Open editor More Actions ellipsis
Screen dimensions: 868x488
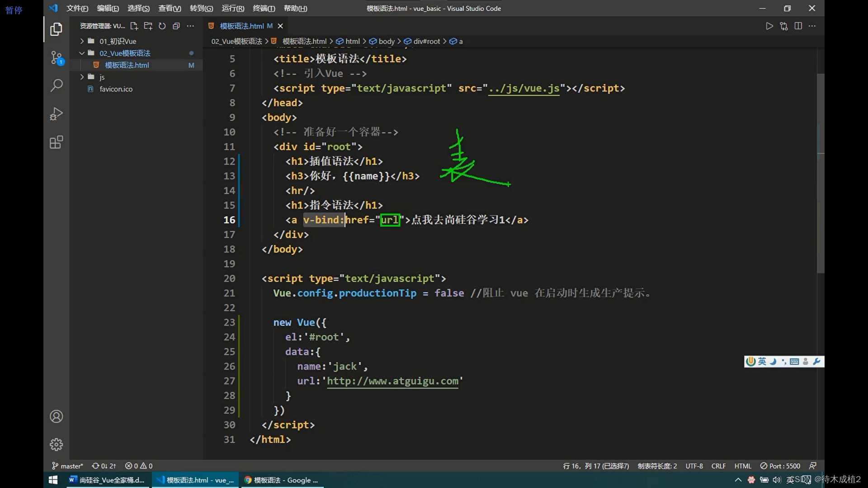click(812, 26)
